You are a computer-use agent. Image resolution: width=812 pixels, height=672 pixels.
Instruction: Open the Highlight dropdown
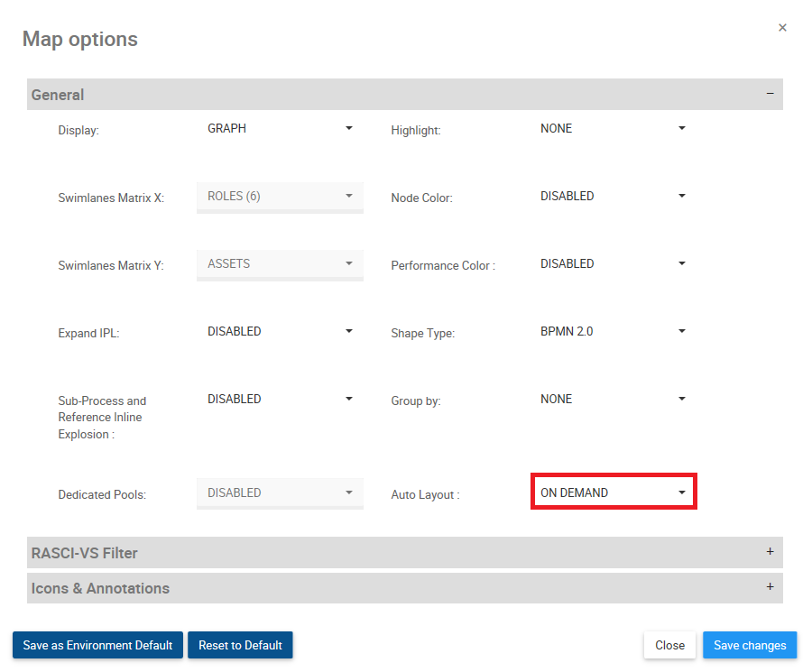coord(613,129)
